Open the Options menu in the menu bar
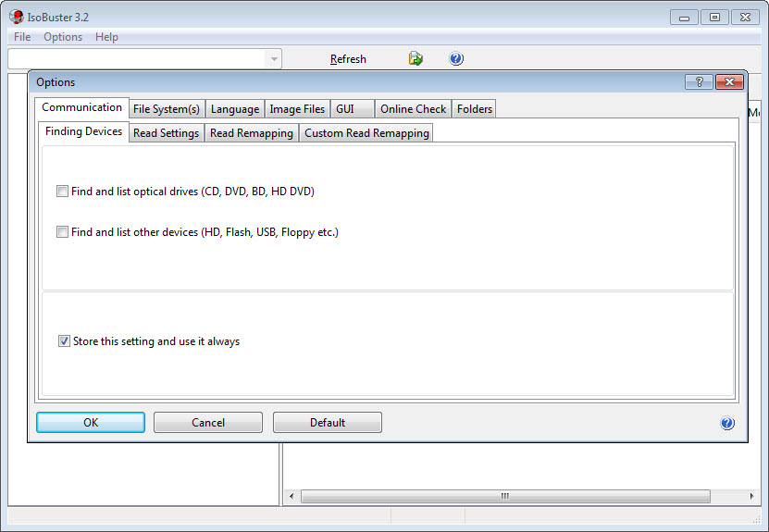This screenshot has height=532, width=769. click(63, 37)
